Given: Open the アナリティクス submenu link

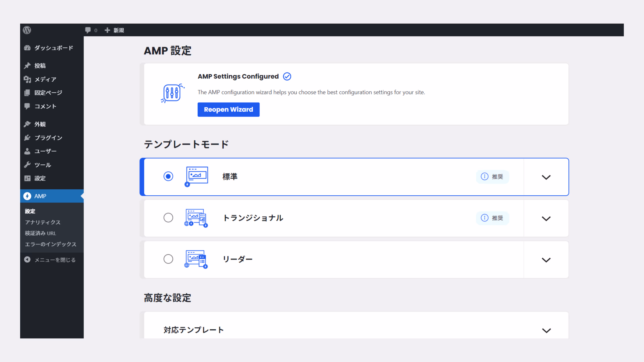Looking at the screenshot, I should pyautogui.click(x=42, y=222).
